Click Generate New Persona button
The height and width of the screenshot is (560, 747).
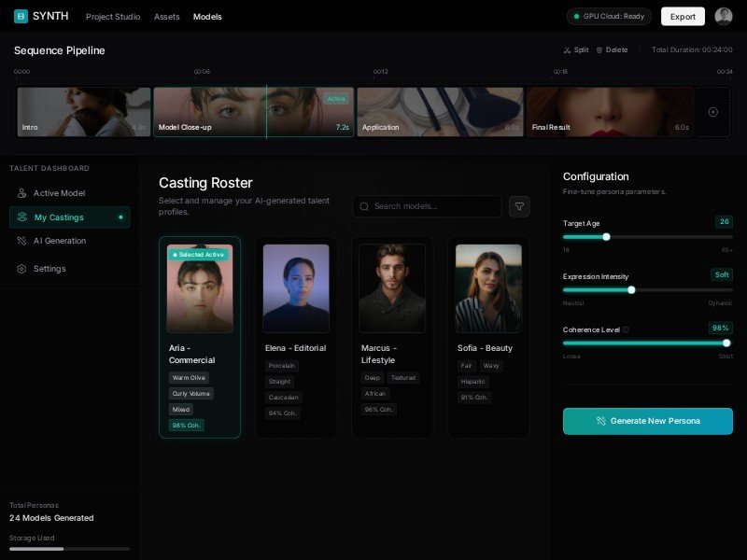(x=647, y=421)
